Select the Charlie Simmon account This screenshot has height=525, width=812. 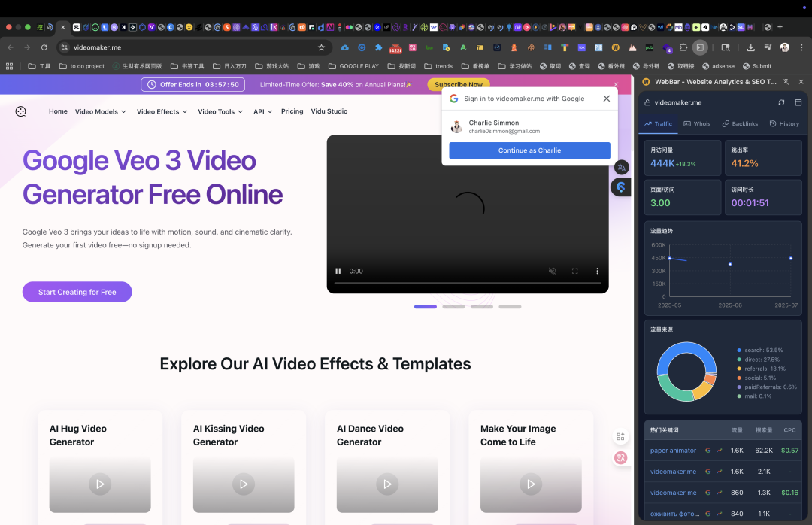point(529,126)
